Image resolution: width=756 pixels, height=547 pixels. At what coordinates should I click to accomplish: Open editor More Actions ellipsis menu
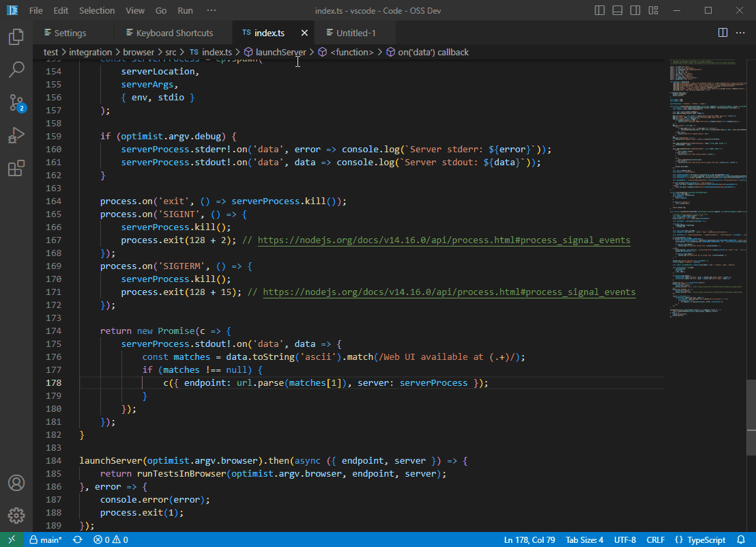coord(741,33)
